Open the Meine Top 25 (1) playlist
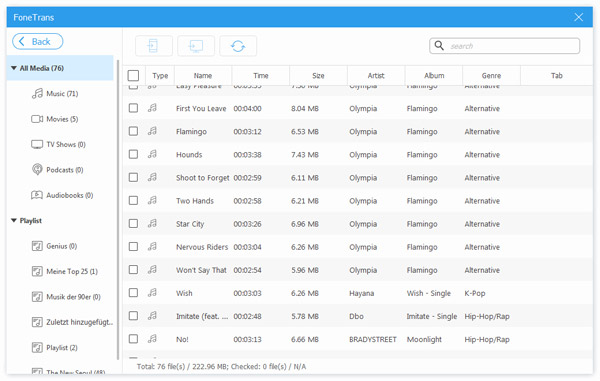Image resolution: width=600 pixels, height=381 pixels. click(64, 271)
